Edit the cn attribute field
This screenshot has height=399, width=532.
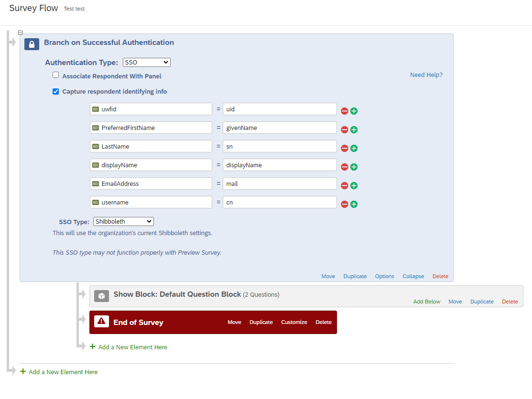pyautogui.click(x=280, y=203)
